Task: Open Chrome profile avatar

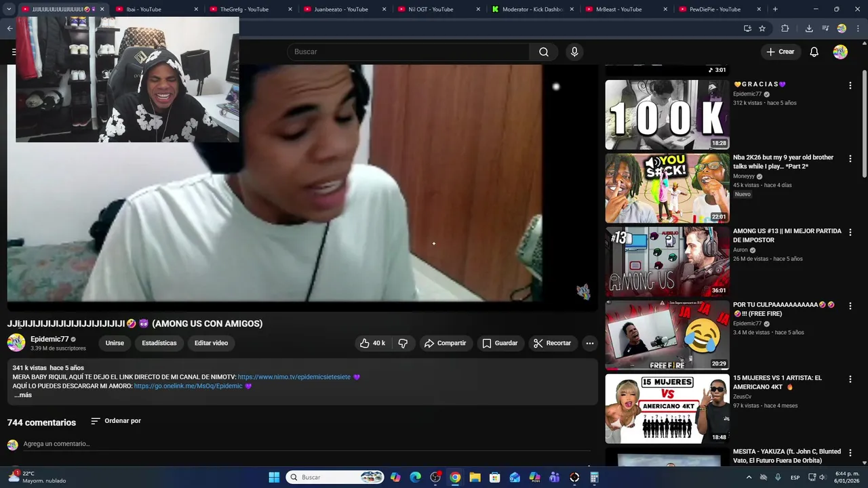Action: pyautogui.click(x=842, y=28)
